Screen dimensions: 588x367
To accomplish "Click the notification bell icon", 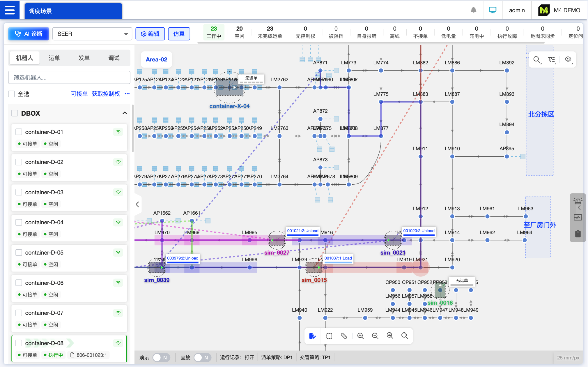I will coord(473,10).
